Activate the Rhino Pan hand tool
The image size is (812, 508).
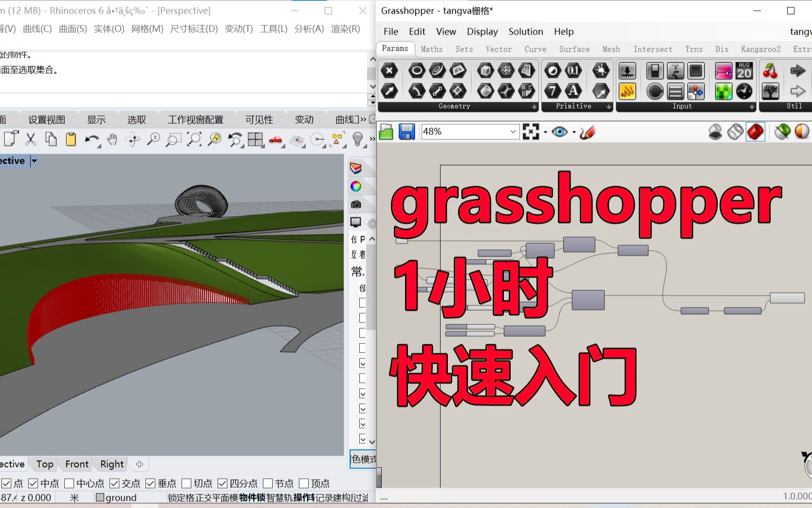[112, 139]
